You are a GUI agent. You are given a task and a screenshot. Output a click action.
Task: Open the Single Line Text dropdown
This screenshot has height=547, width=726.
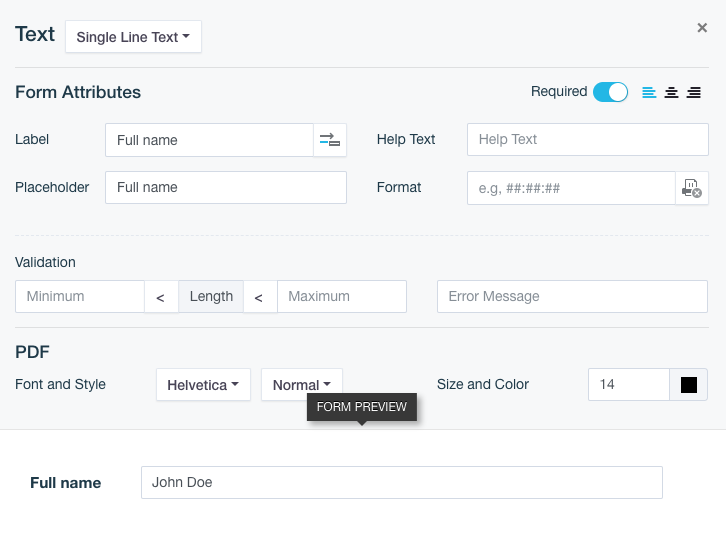133,37
